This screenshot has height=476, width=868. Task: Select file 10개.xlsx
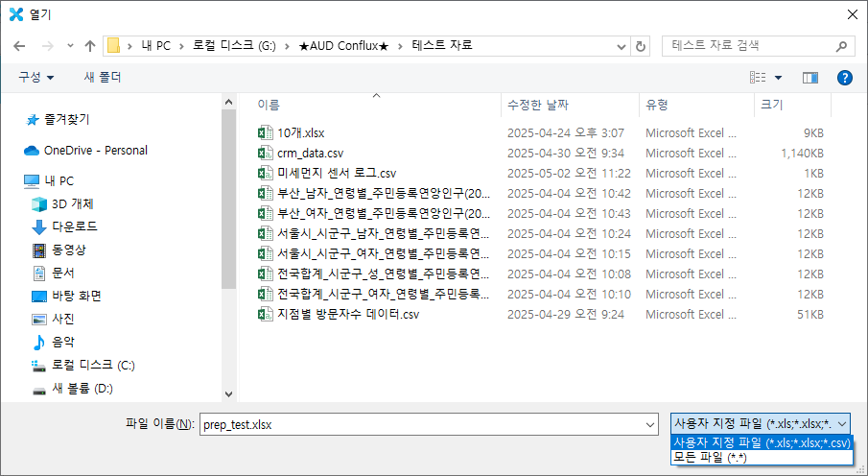(300, 133)
